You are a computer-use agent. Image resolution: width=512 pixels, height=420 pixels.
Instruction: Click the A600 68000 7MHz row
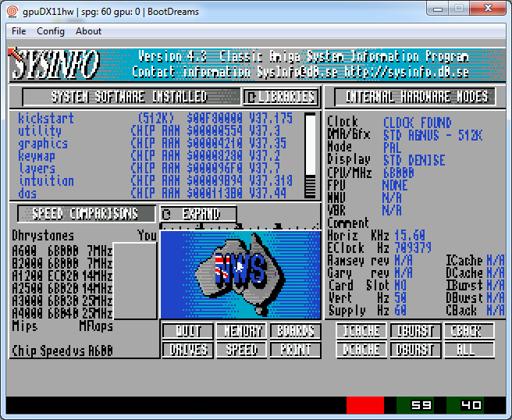tap(62, 251)
